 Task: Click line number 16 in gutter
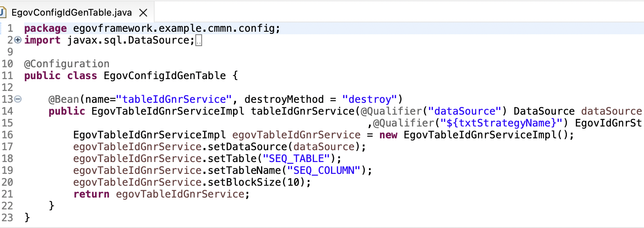tap(8, 135)
